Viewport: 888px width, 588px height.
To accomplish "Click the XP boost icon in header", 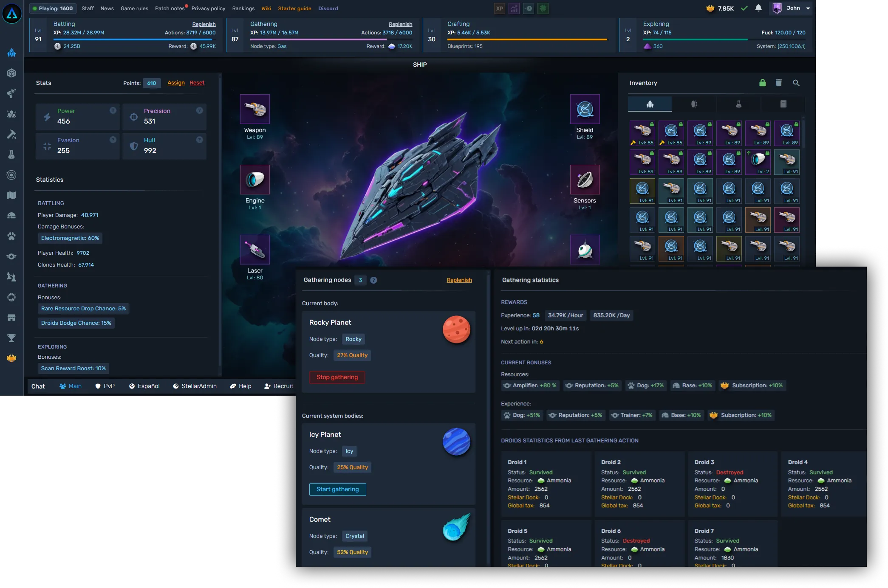I will point(500,8).
